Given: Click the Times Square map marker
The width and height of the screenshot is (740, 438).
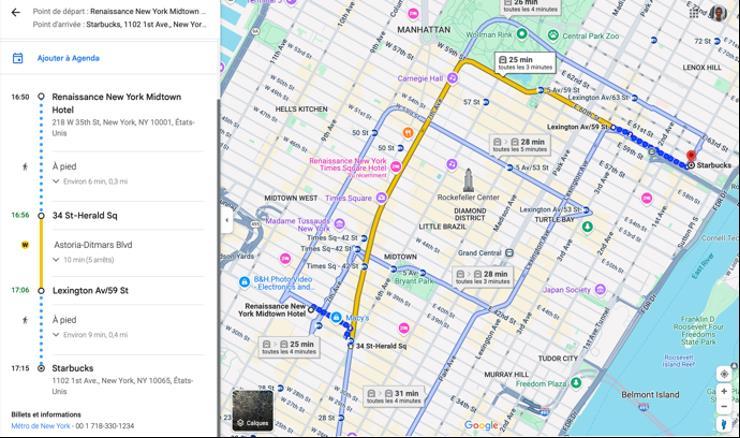Looking at the screenshot, I should (x=381, y=198).
